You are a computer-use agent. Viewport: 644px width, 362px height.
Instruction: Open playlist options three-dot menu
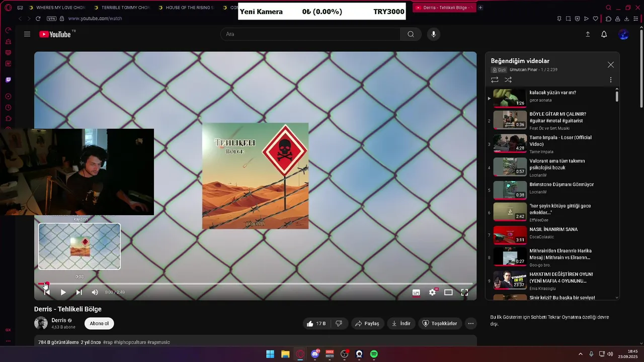[611, 80]
